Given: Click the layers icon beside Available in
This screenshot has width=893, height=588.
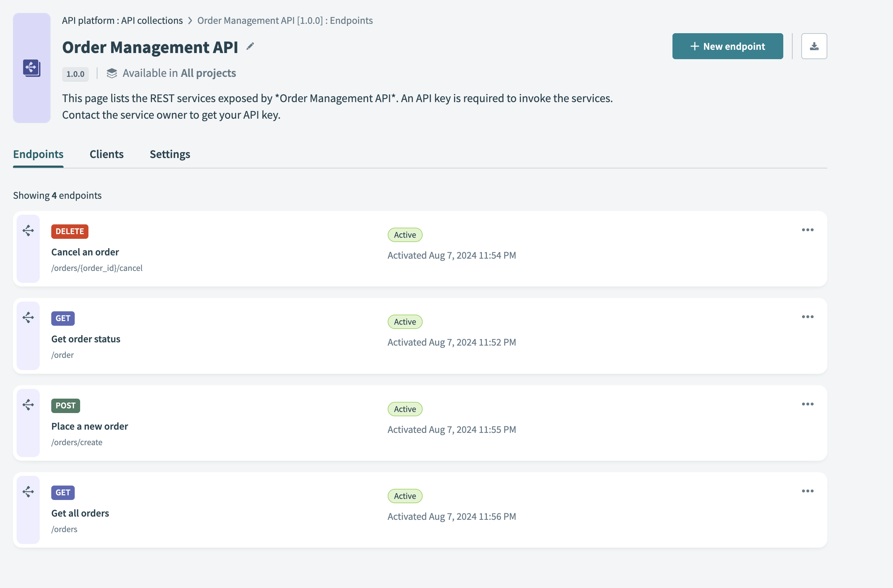Looking at the screenshot, I should click(x=112, y=73).
